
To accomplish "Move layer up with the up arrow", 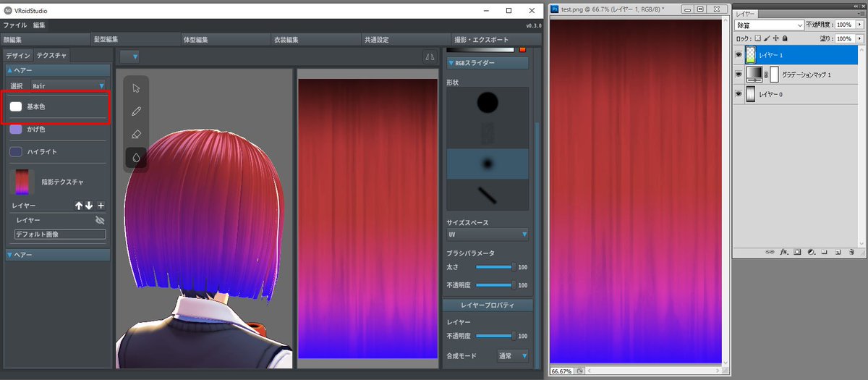I will point(79,206).
